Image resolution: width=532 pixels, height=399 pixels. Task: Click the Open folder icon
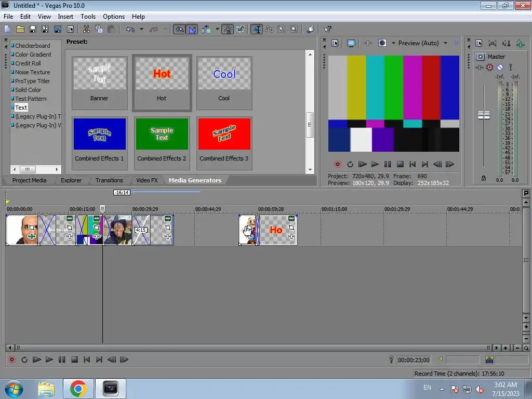point(20,29)
